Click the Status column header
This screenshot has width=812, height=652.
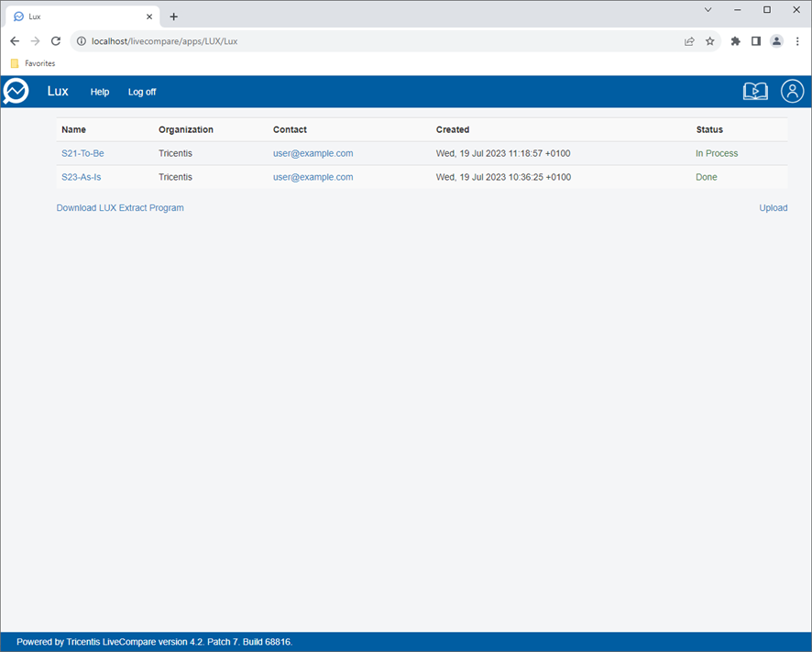709,129
